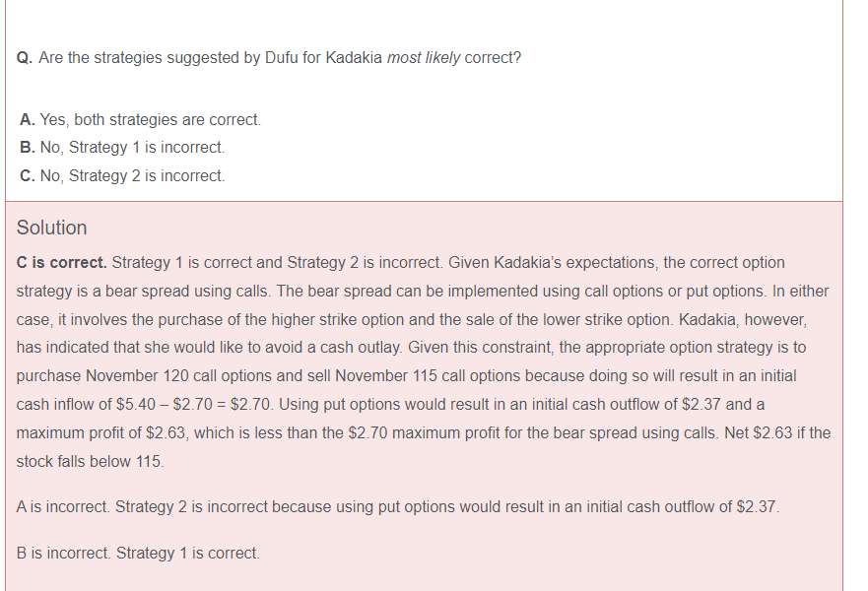Screen dimensions: 868x591
Task: Click the bold 'C is correct.' text
Action: click(x=61, y=263)
